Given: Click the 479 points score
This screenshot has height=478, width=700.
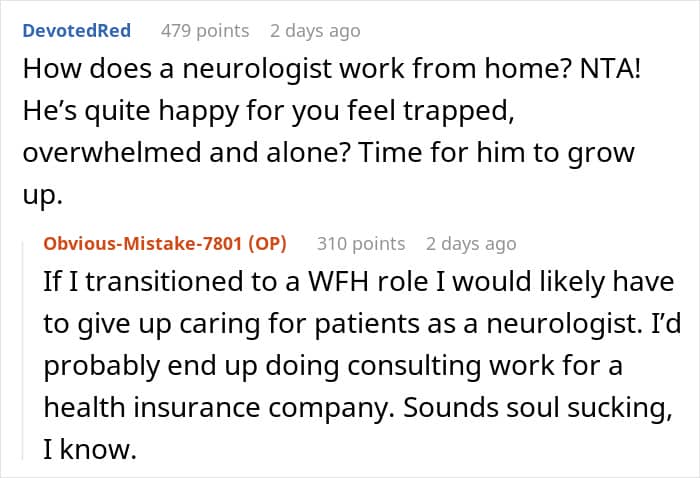Looking at the screenshot, I should [205, 31].
